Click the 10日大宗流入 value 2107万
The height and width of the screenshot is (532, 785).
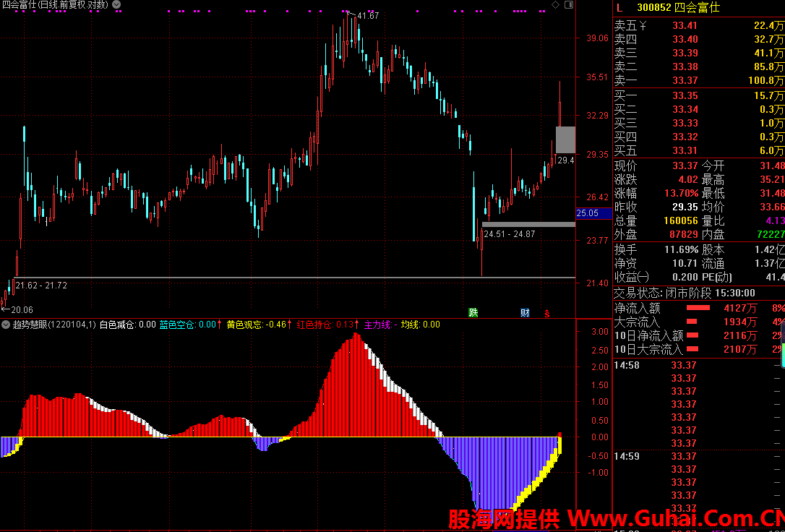pos(740,350)
